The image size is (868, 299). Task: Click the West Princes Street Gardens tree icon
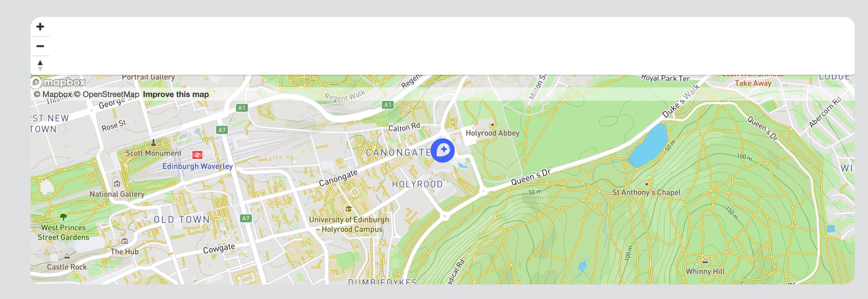(63, 217)
